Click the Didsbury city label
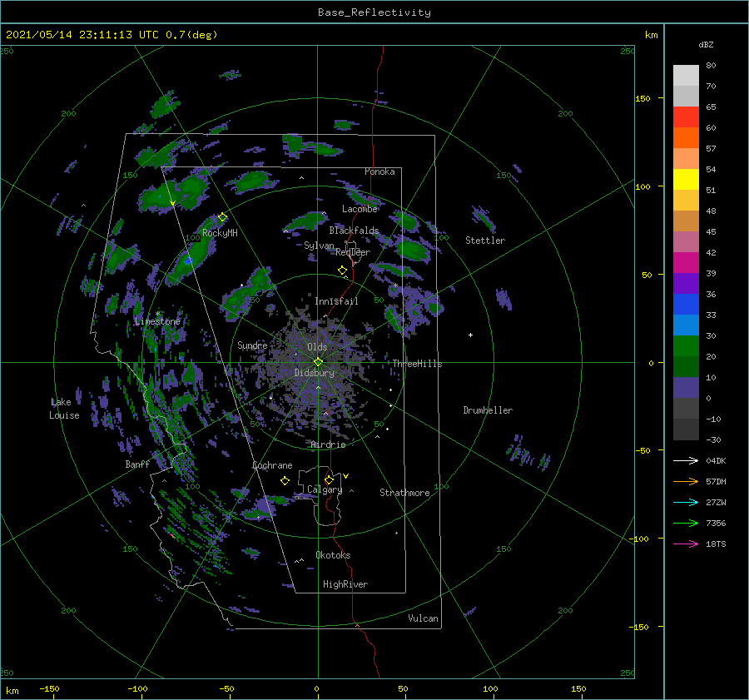The image size is (749, 700). point(315,373)
